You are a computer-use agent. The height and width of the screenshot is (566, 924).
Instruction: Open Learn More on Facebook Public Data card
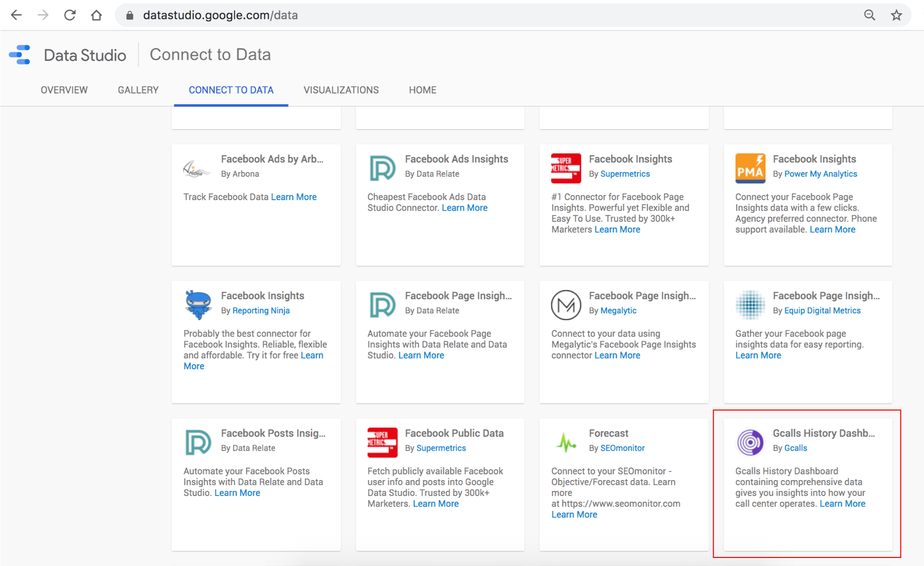[x=436, y=504]
